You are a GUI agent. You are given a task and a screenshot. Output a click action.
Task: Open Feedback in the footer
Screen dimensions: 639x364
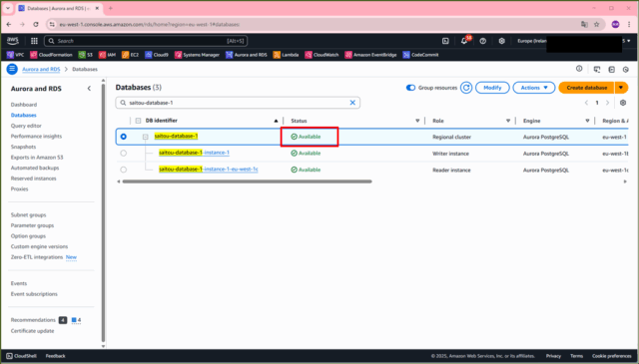pos(56,356)
